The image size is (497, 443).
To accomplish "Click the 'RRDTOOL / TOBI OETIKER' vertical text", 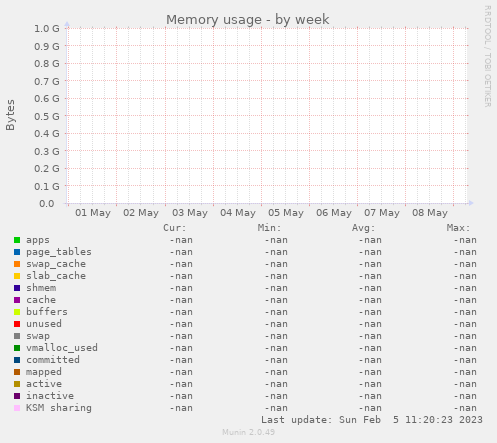I will pyautogui.click(x=487, y=56).
